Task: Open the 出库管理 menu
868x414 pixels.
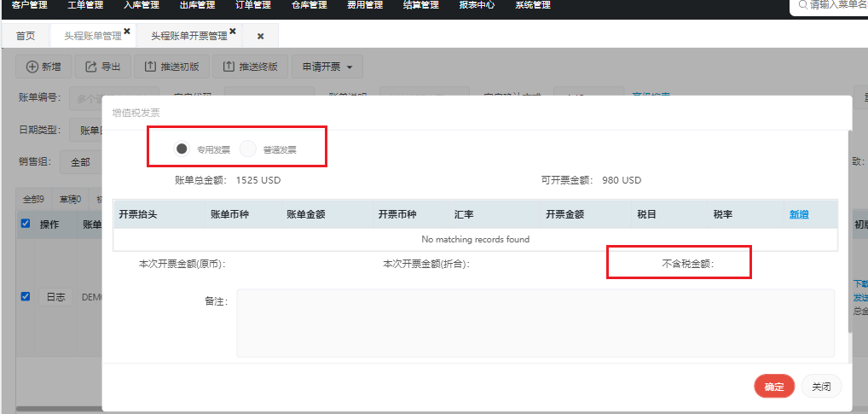Action: 198,5
